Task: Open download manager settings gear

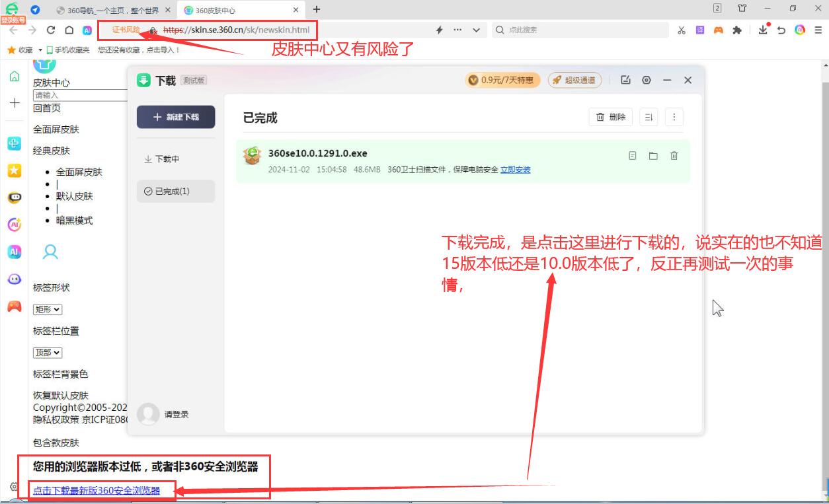Action: point(647,80)
